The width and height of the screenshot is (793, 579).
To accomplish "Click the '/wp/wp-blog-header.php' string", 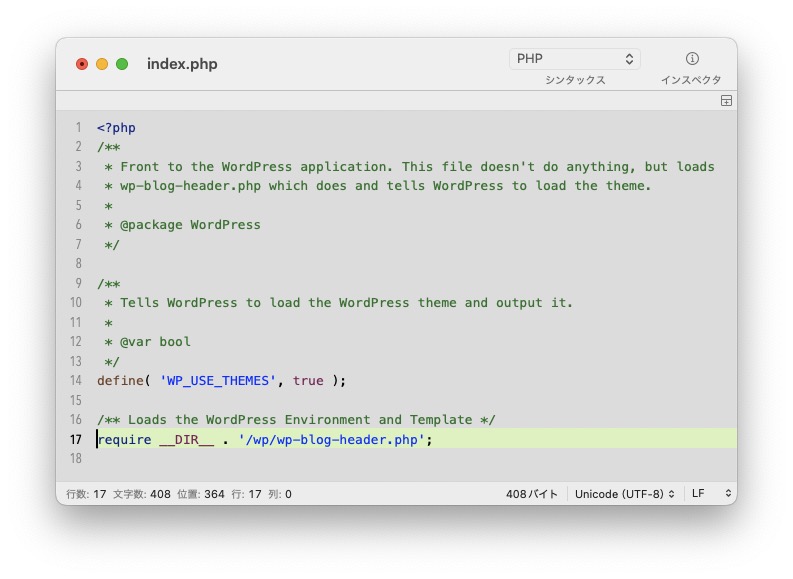I will 331,439.
